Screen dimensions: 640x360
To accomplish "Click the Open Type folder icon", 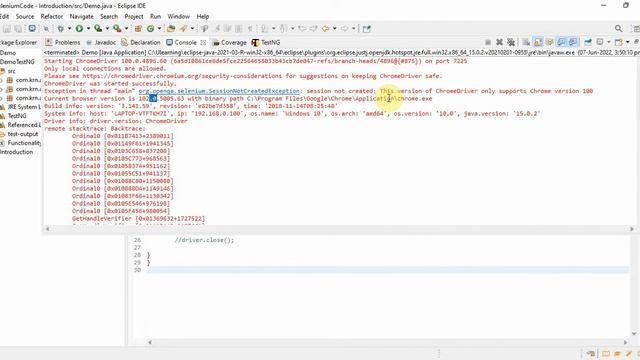I will (x=171, y=29).
